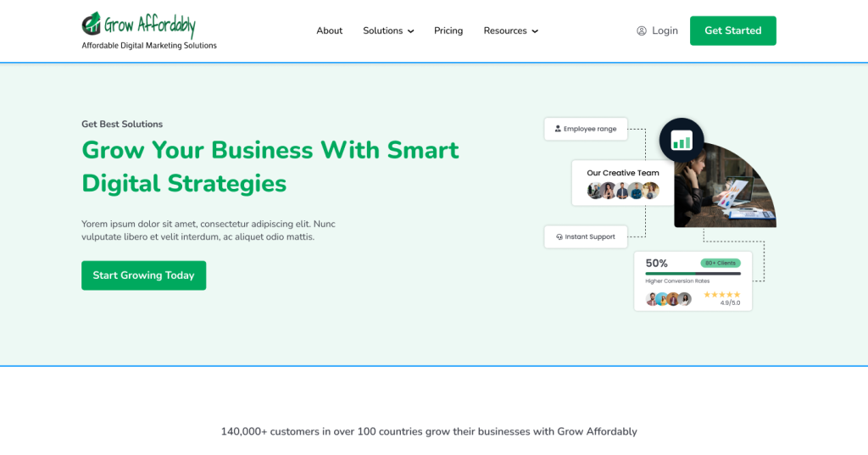
Task: Click the Grow Your Business headline
Action: pos(270,167)
